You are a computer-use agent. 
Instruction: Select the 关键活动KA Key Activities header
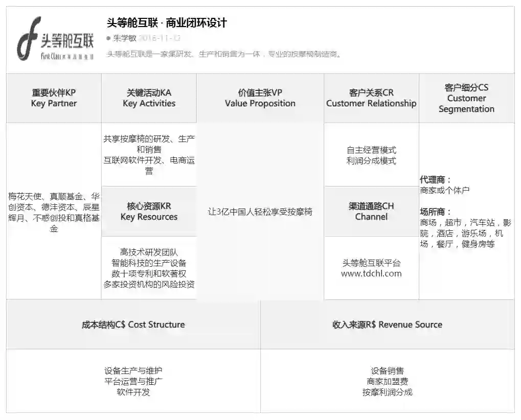pyautogui.click(x=149, y=98)
